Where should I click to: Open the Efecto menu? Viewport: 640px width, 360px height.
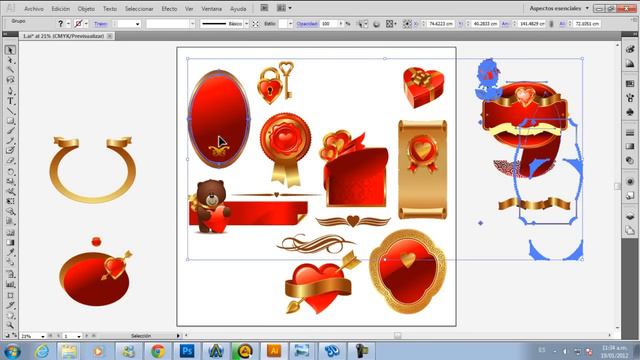tap(169, 9)
